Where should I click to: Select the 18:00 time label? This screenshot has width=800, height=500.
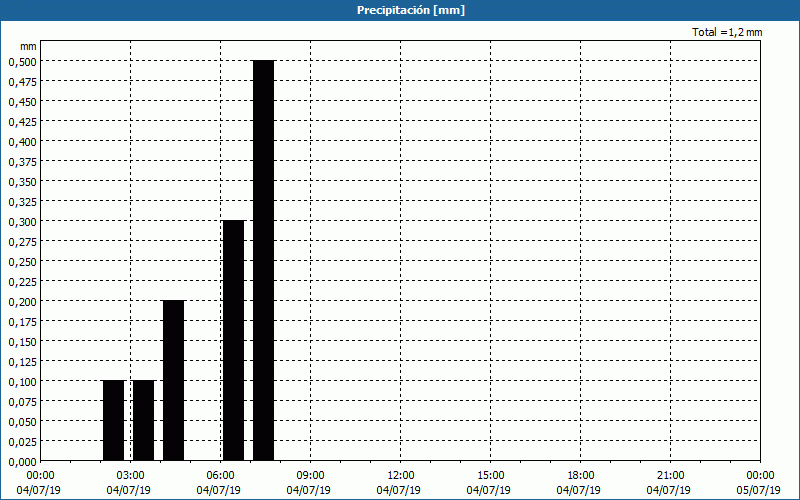point(581,476)
